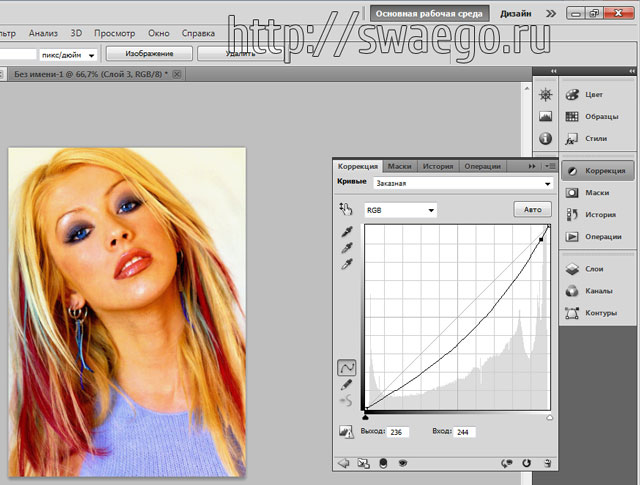Click the Изображение button
This screenshot has height=485, width=640.
(149, 53)
